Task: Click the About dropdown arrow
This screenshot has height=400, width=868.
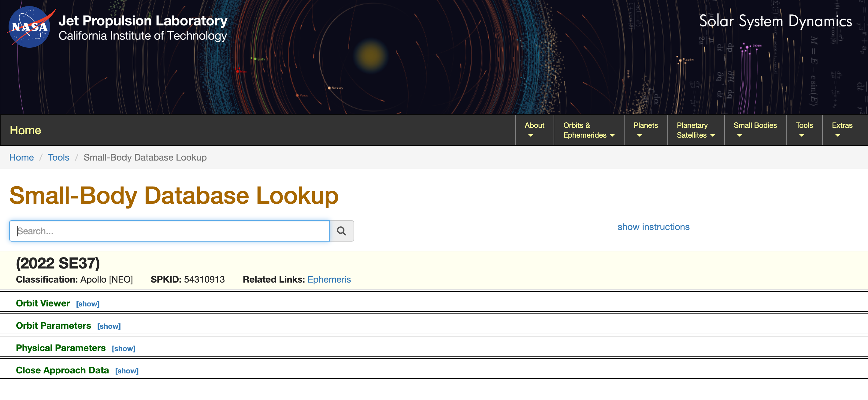Action: click(529, 135)
